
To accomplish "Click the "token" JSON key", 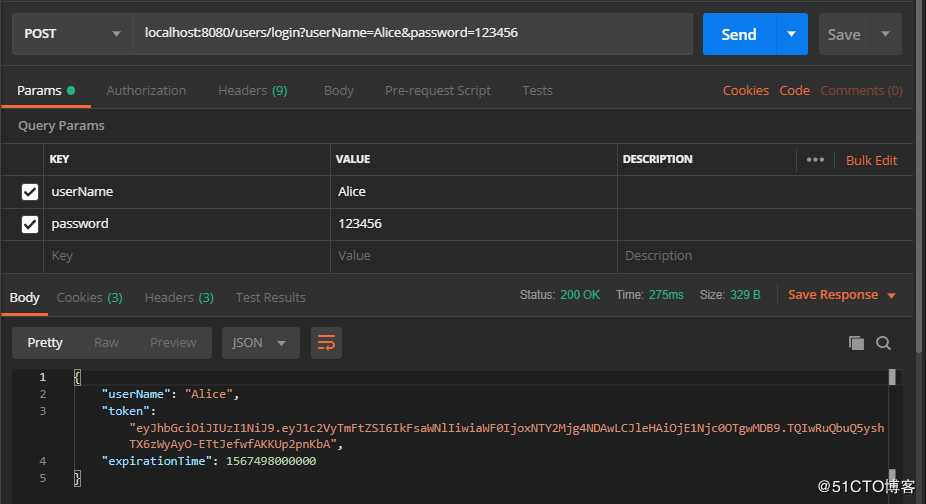I will pyautogui.click(x=125, y=411).
